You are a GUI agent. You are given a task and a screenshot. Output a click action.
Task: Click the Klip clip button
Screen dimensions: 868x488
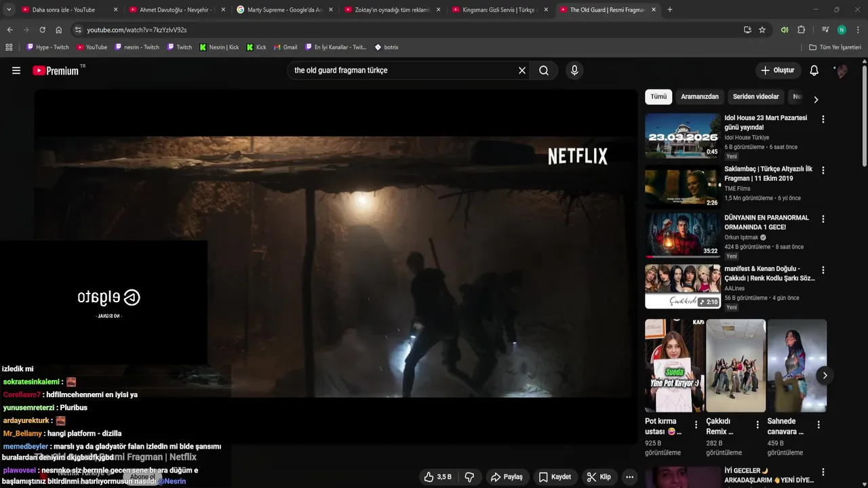tap(599, 477)
